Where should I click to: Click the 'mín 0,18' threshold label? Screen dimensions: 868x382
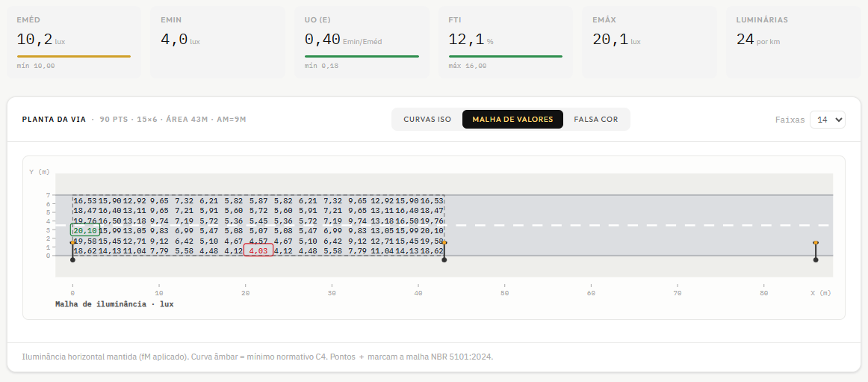tap(321, 66)
